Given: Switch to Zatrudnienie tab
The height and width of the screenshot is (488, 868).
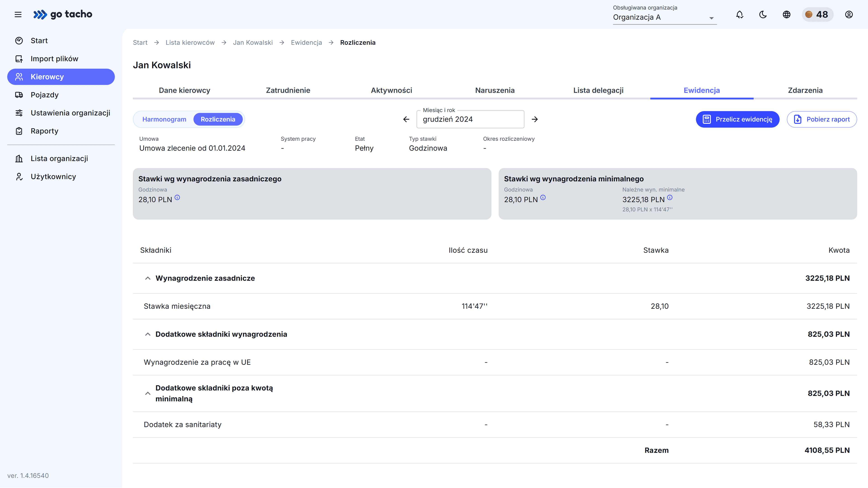Looking at the screenshot, I should point(288,90).
